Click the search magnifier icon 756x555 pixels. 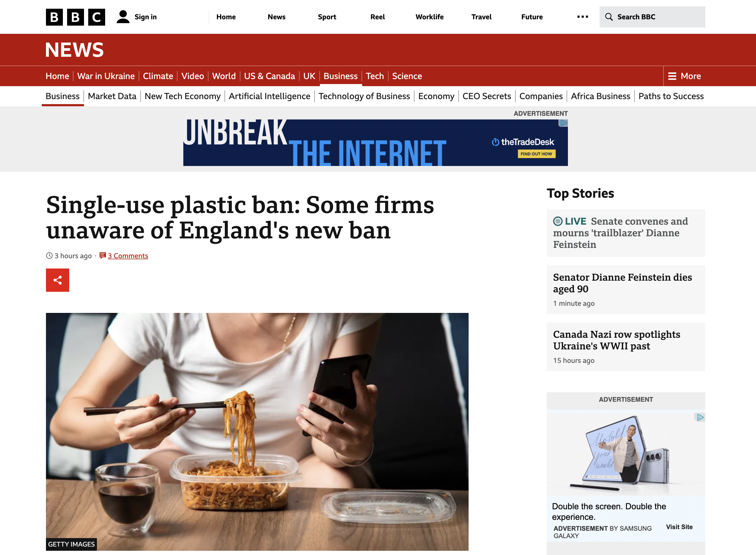(x=609, y=17)
